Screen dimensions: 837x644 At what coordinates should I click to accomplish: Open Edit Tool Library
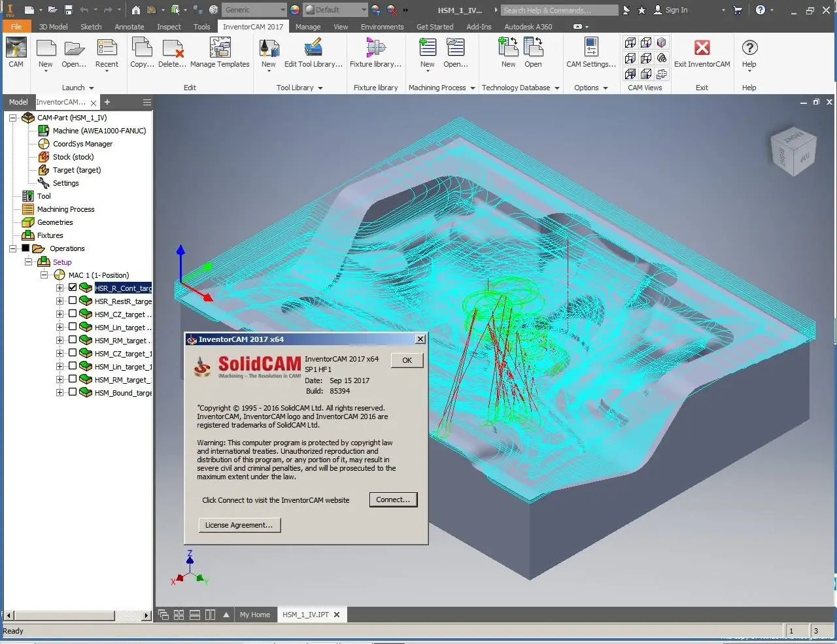pyautogui.click(x=313, y=52)
